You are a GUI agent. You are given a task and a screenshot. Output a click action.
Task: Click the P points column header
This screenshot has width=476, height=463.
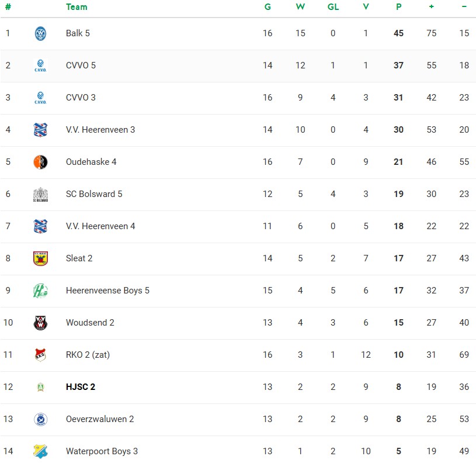[398, 7]
